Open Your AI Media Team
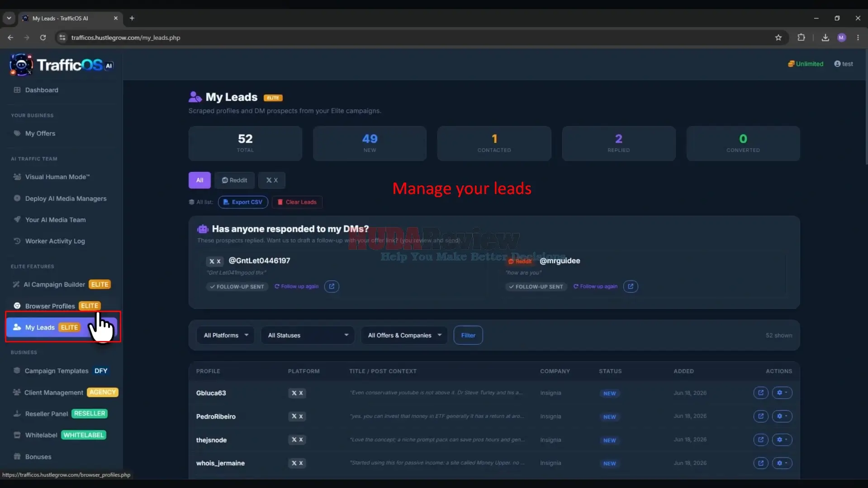The image size is (868, 488). tap(55, 220)
